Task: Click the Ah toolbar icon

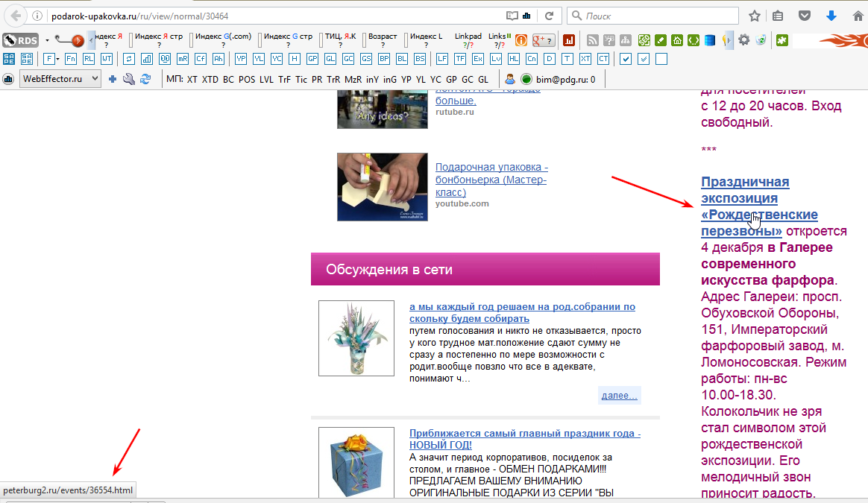Action: click(x=218, y=59)
